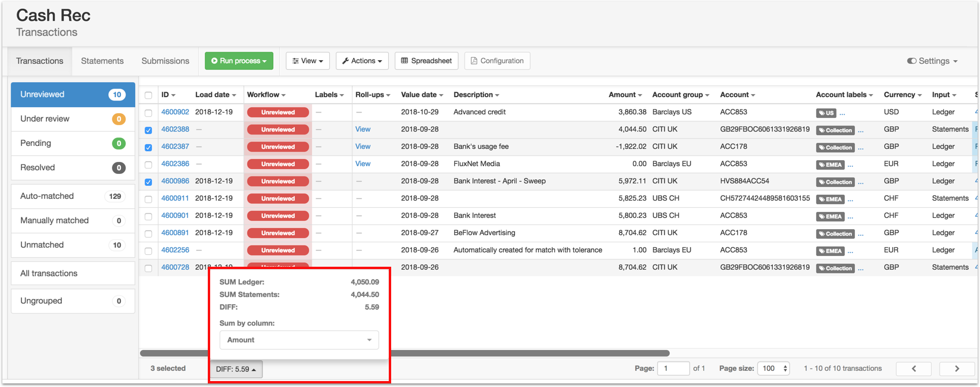Image resolution: width=980 pixels, height=387 pixels.
Task: Sort by the Amount column header
Action: [625, 95]
